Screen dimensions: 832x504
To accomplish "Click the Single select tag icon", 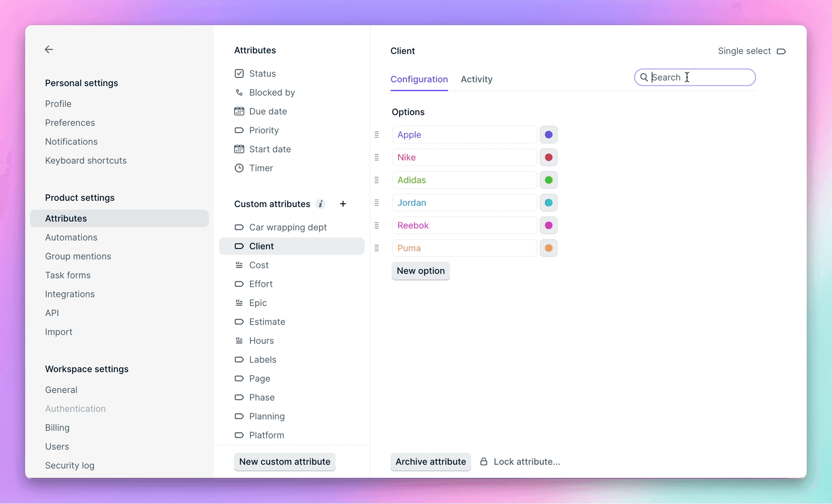I will (781, 51).
